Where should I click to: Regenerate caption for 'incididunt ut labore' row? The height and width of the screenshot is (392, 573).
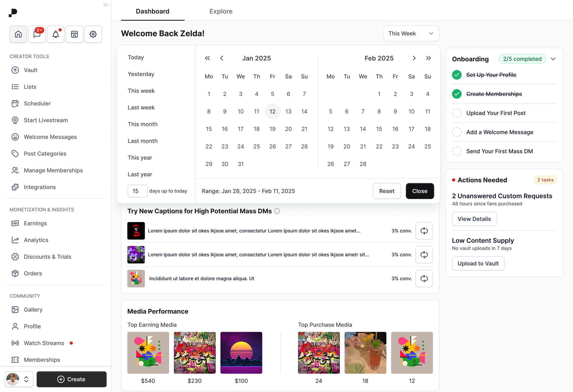click(424, 279)
